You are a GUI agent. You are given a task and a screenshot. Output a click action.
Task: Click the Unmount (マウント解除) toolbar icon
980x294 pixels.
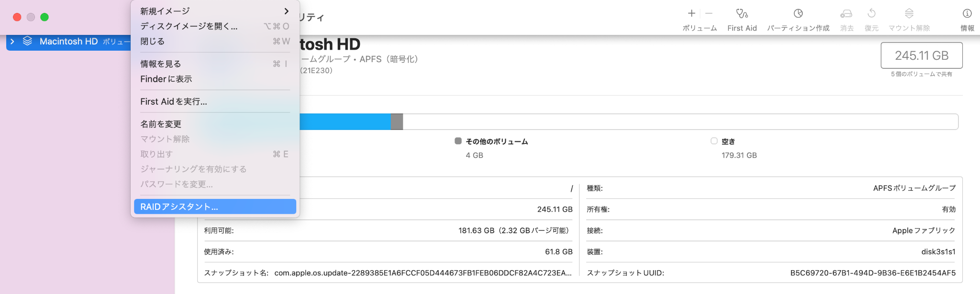pos(909,13)
